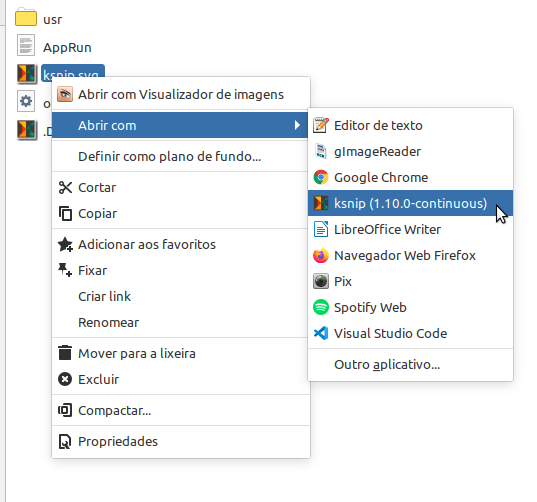The height and width of the screenshot is (502, 537).
Task: Click the Copiar pages icon
Action: point(65,214)
